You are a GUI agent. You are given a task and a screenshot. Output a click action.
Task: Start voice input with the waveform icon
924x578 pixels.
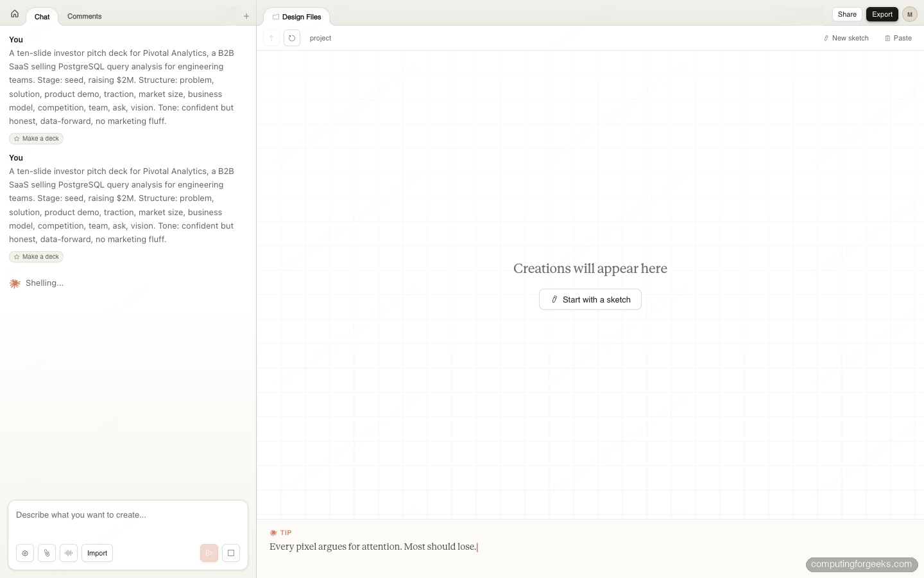coord(69,553)
